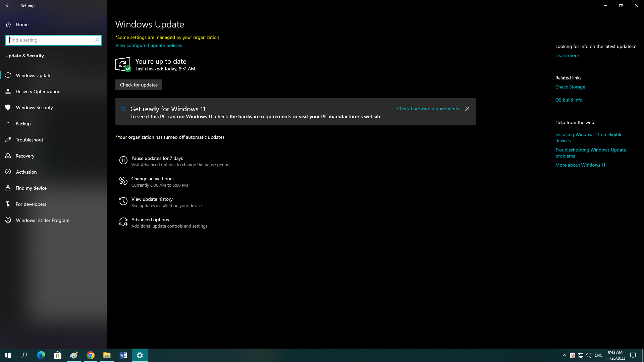Viewport: 644px width, 362px height.
Task: Toggle automatic updates organization setting
Action: click(170, 137)
